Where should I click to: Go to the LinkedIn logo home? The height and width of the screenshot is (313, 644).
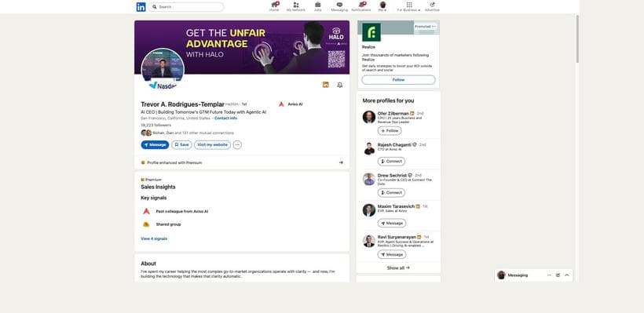pos(141,7)
